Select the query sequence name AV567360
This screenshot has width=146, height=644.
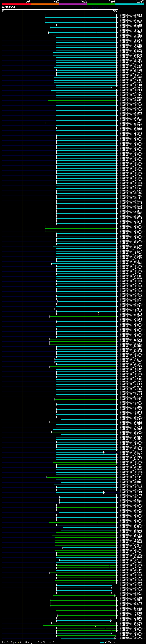[8, 8]
